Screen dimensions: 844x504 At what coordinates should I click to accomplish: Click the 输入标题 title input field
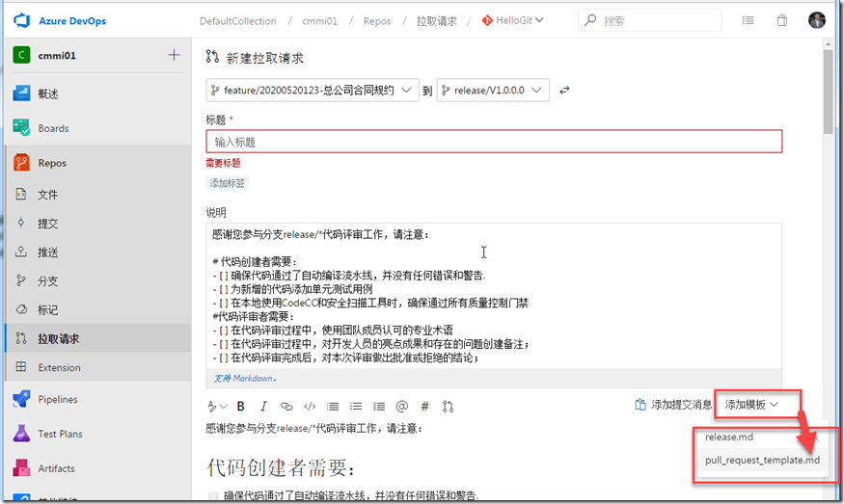click(494, 142)
